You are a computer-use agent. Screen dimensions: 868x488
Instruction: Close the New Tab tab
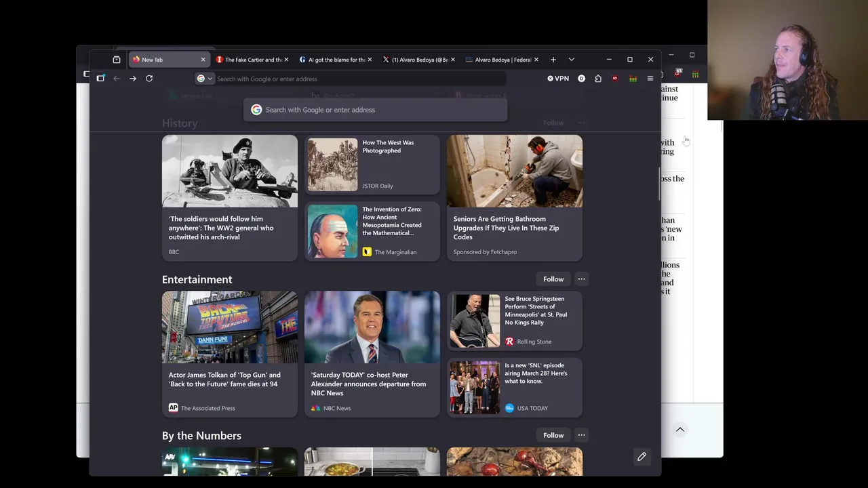pyautogui.click(x=203, y=60)
